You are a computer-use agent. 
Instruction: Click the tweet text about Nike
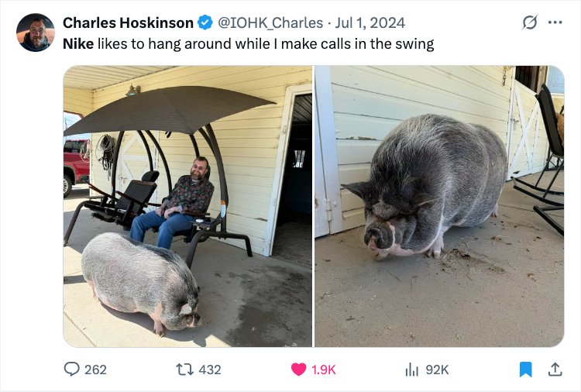coord(248,43)
